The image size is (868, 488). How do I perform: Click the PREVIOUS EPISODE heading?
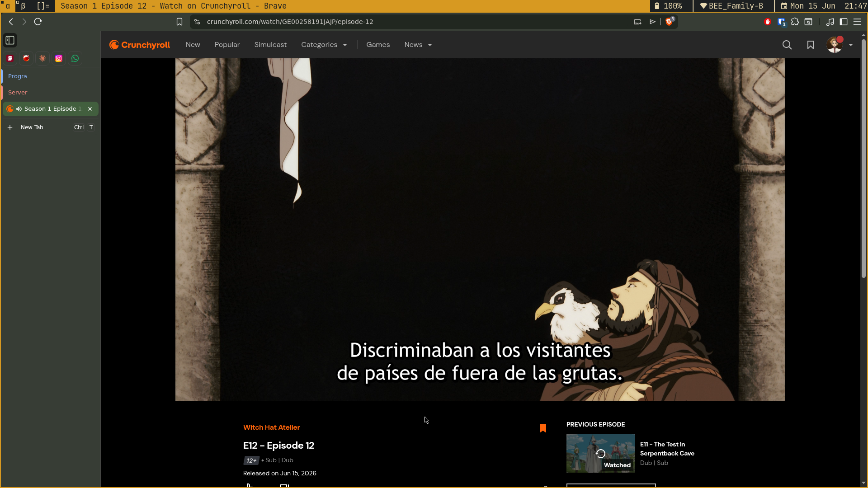[x=596, y=425]
